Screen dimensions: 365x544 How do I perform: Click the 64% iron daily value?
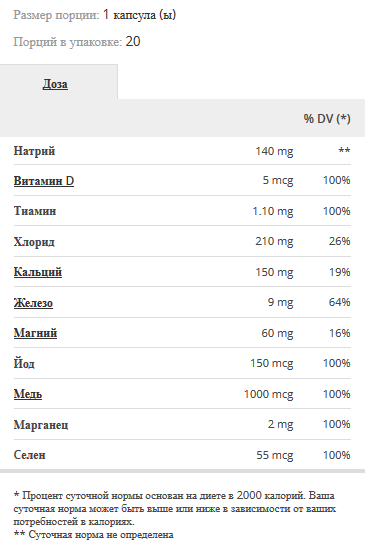(339, 302)
